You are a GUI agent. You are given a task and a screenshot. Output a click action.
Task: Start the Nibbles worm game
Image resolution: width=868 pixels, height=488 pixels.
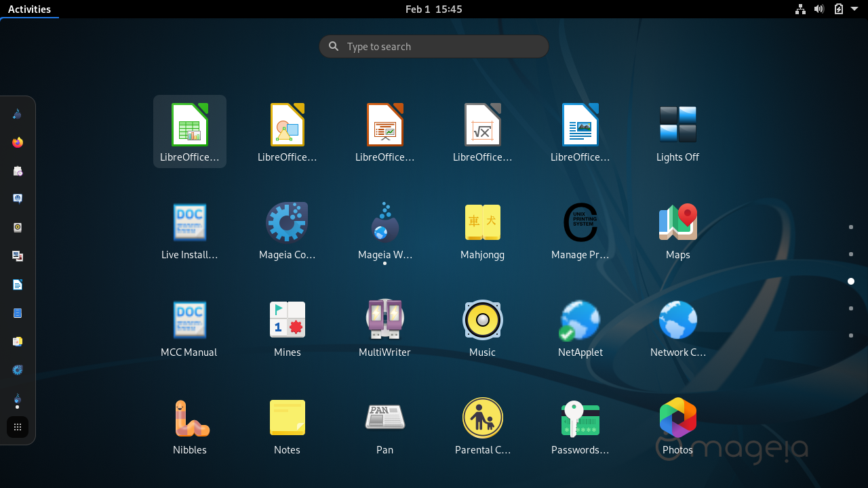pos(190,424)
